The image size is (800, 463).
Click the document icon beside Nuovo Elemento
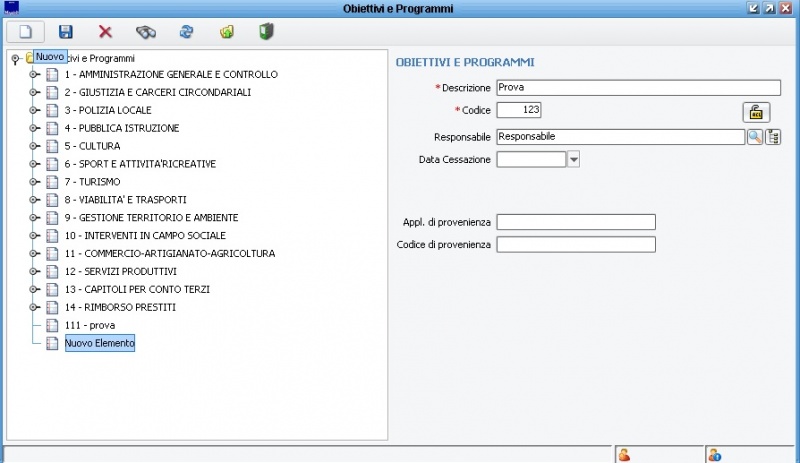52,343
